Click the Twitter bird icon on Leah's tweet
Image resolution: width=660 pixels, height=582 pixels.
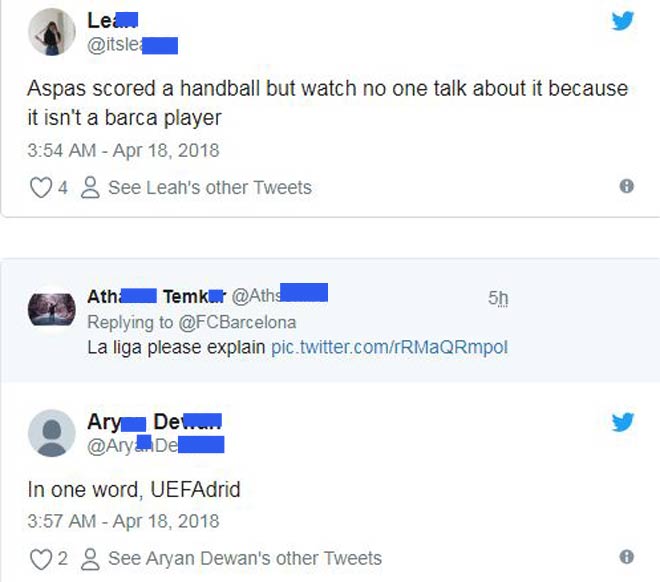[x=623, y=21]
